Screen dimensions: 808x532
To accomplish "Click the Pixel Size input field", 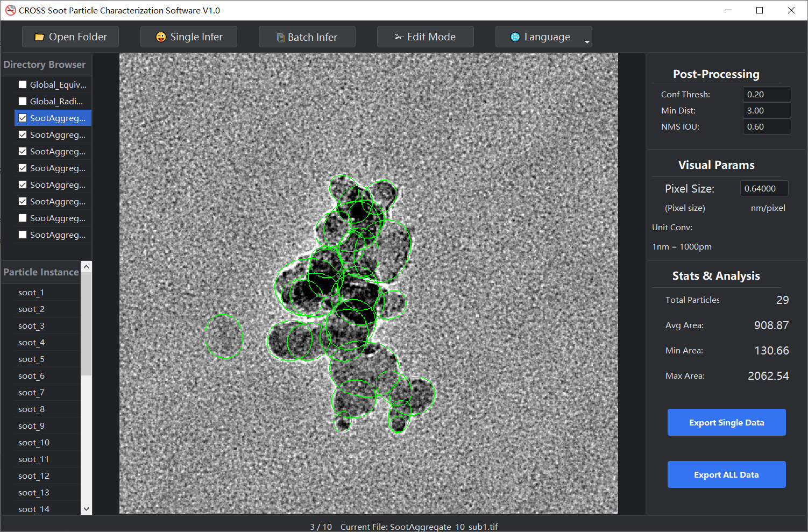I will [764, 188].
